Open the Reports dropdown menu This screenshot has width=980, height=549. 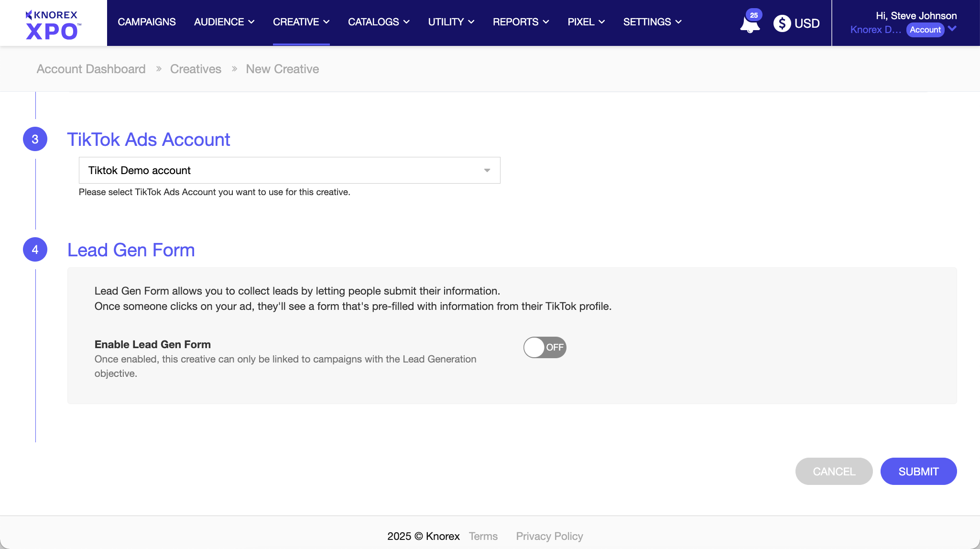(521, 22)
